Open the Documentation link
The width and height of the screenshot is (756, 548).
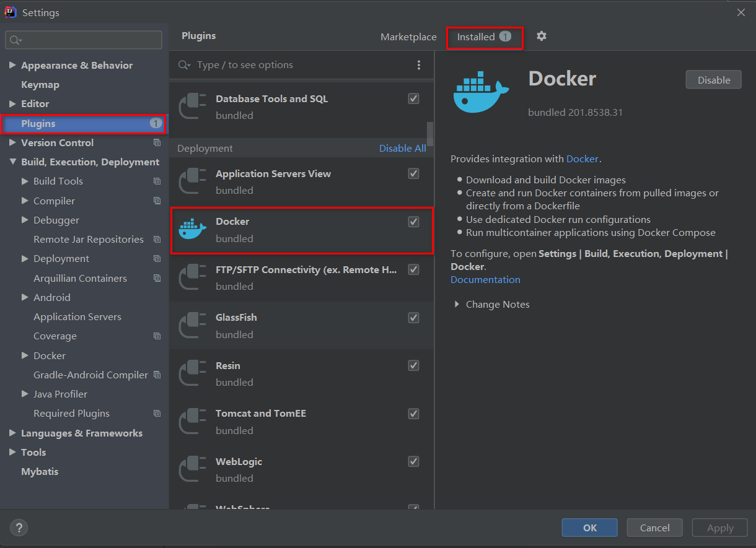[x=485, y=280]
